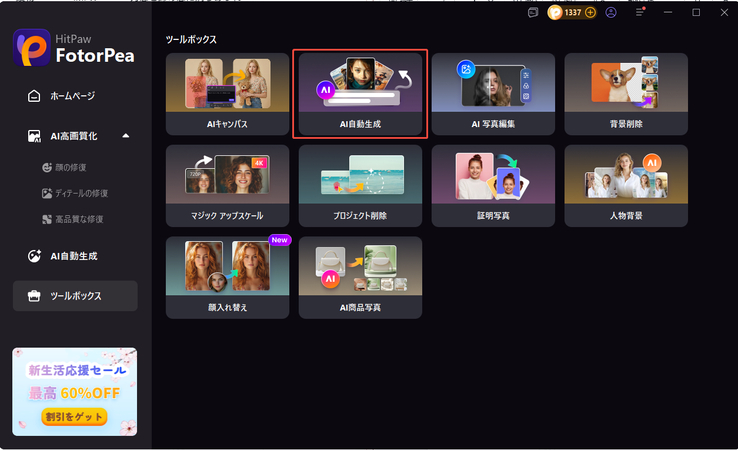Close the FotorPea window

pos(724,12)
